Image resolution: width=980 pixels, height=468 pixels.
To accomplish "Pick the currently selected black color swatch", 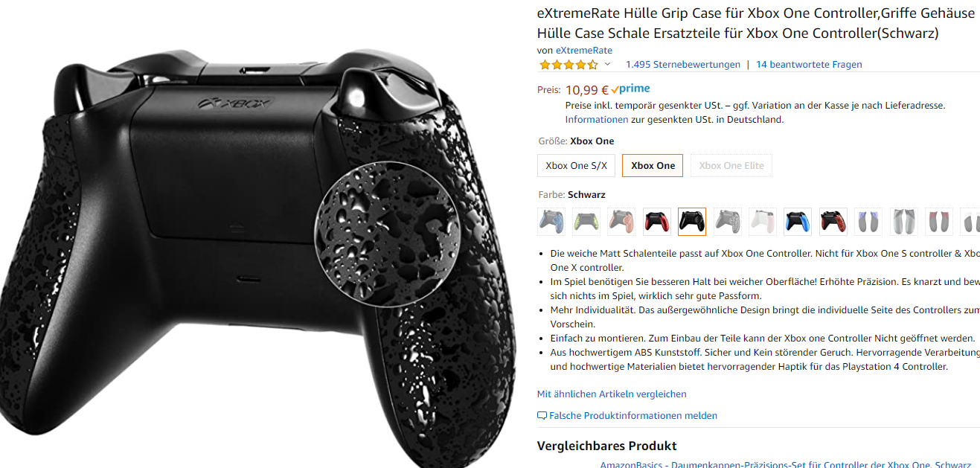I will (692, 222).
